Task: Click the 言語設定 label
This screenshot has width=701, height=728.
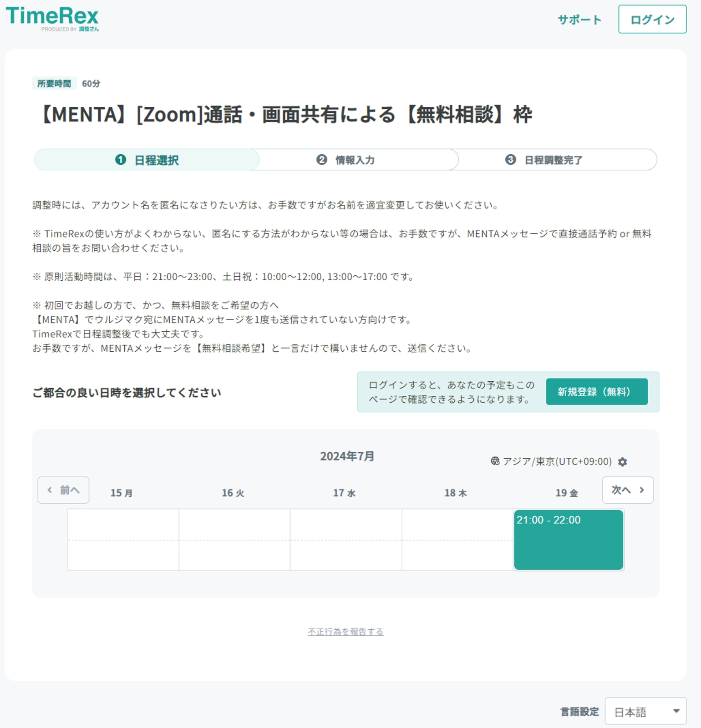Action: point(579,712)
